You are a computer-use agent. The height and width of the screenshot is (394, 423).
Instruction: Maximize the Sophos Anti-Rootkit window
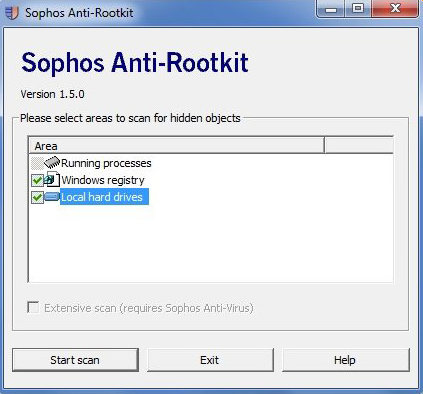(x=358, y=9)
